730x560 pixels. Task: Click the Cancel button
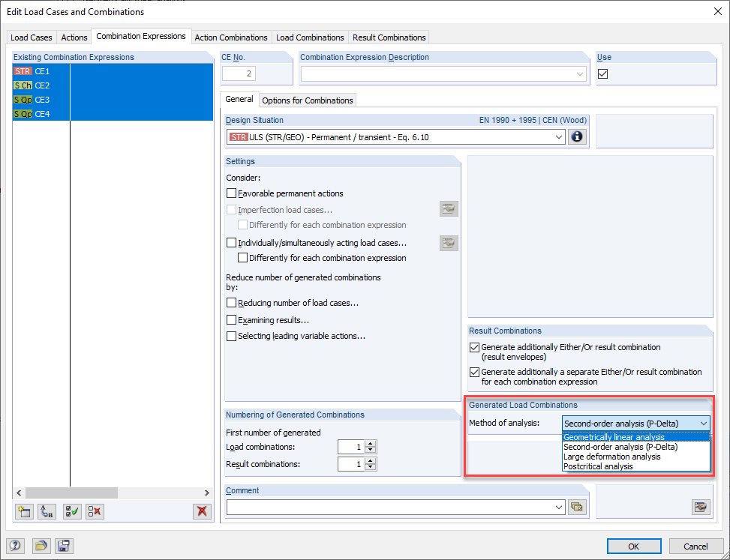[695, 546]
